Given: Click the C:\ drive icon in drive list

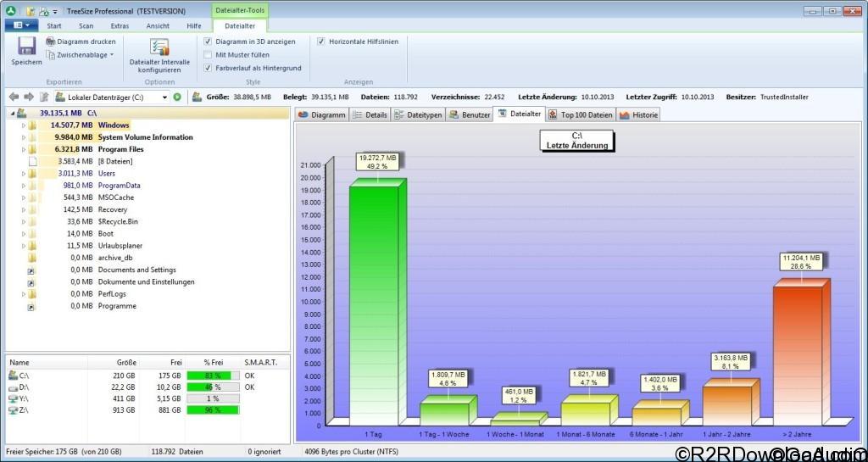Looking at the screenshot, I should [14, 376].
